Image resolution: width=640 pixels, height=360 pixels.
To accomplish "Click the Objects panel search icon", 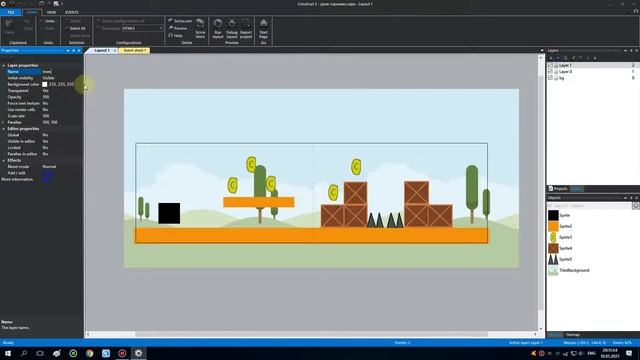I will pyautogui.click(x=636, y=206).
